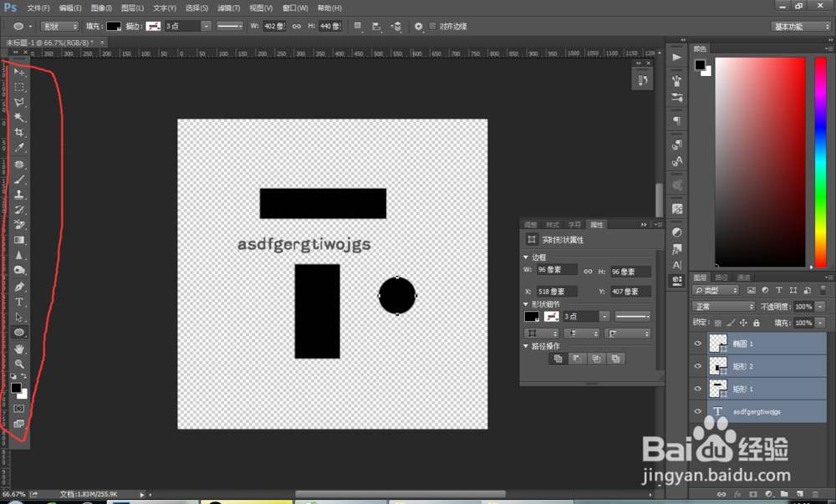Filter layers by pixel layer icon
This screenshot has height=504, width=836.
(x=752, y=290)
